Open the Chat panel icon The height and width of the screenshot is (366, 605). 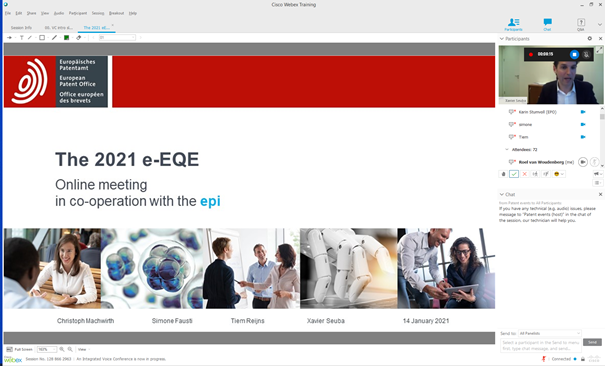point(547,24)
